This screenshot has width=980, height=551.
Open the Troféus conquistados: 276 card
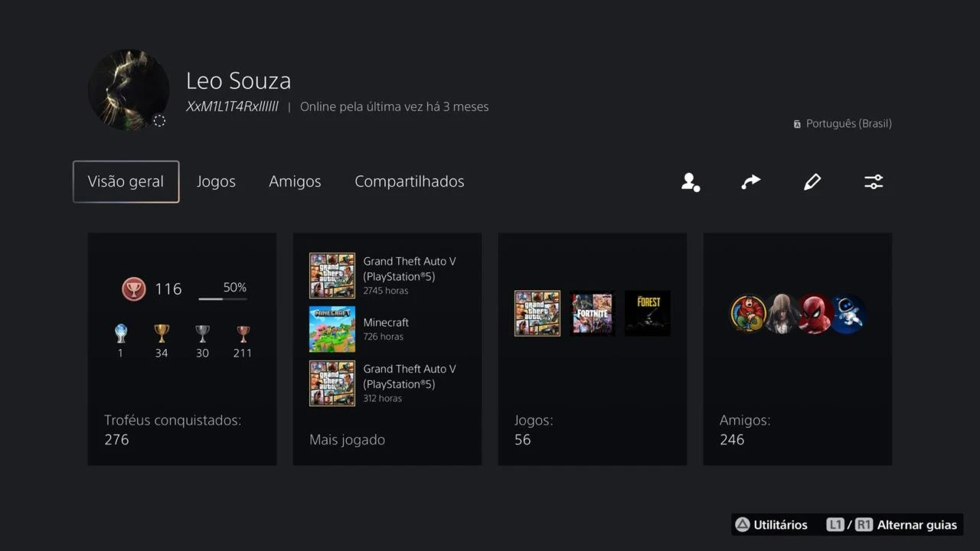[182, 349]
